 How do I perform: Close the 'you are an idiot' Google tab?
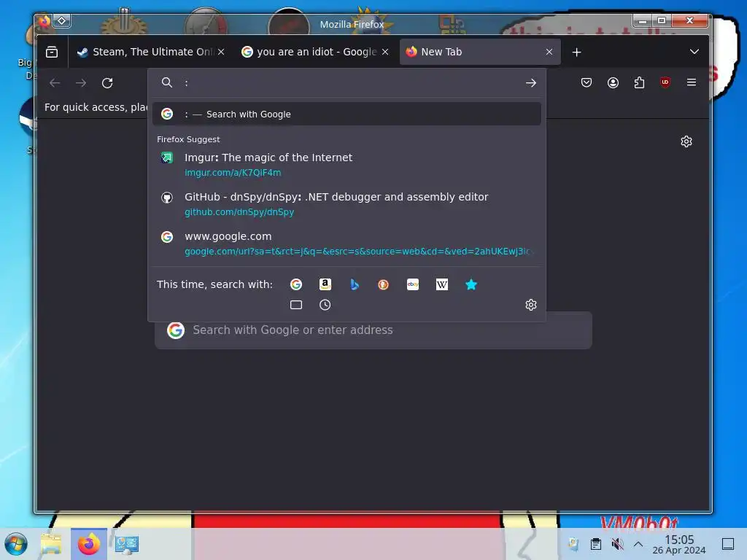(x=385, y=52)
